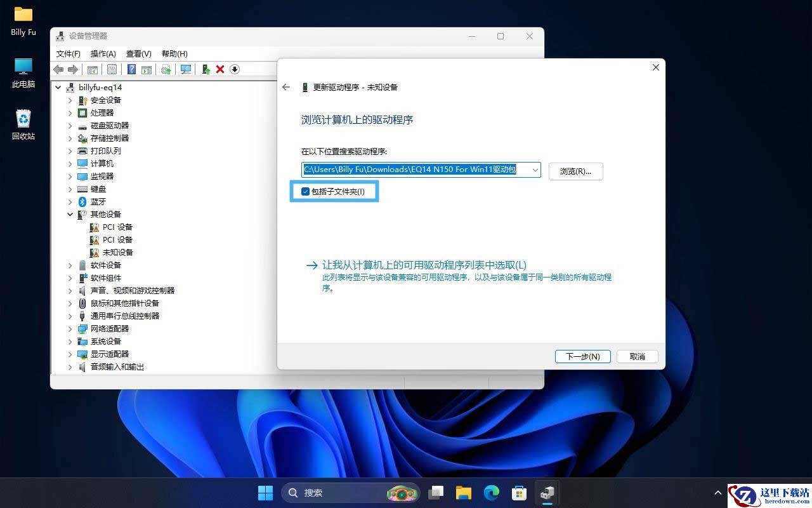This screenshot has height=508, width=812.
Task: Choose 让我从计算机上的可用驱动程序列表中选取(L)
Action: coord(424,265)
